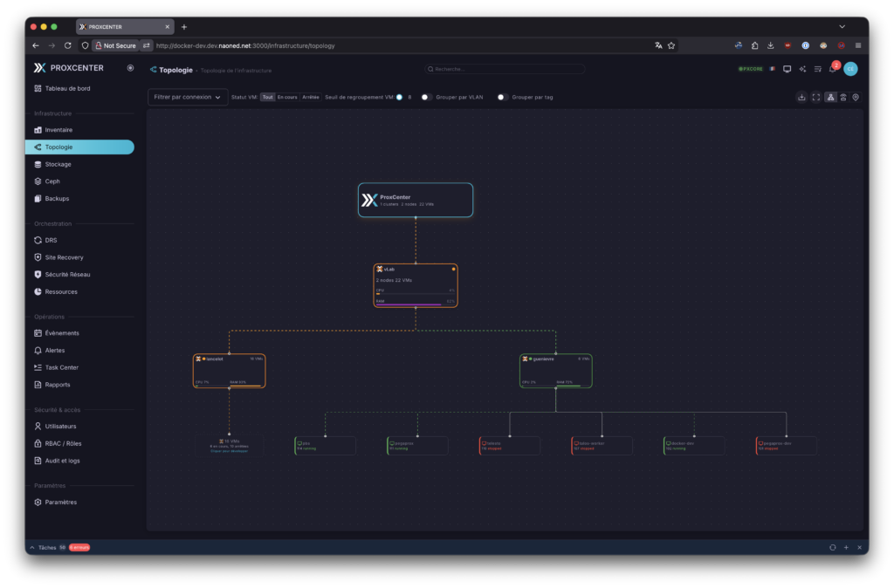Screen dimensions: 894x588
Task: Adjust the VM grouping threshold slider
Action: pos(399,98)
